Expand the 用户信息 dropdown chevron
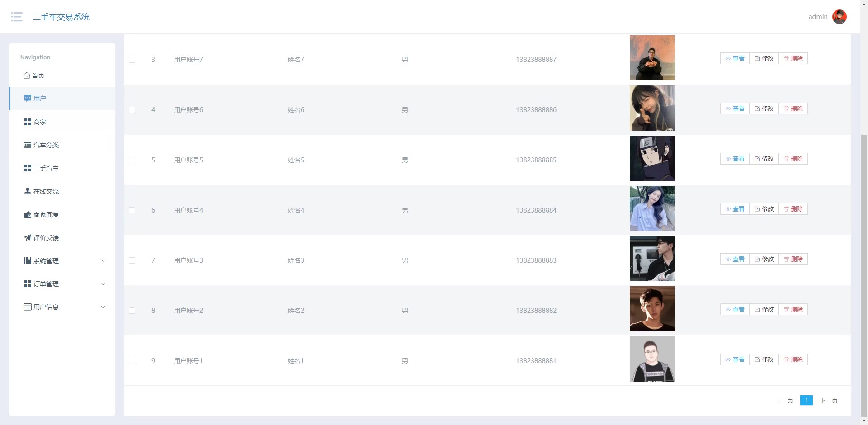Image resolution: width=868 pixels, height=425 pixels. [103, 307]
